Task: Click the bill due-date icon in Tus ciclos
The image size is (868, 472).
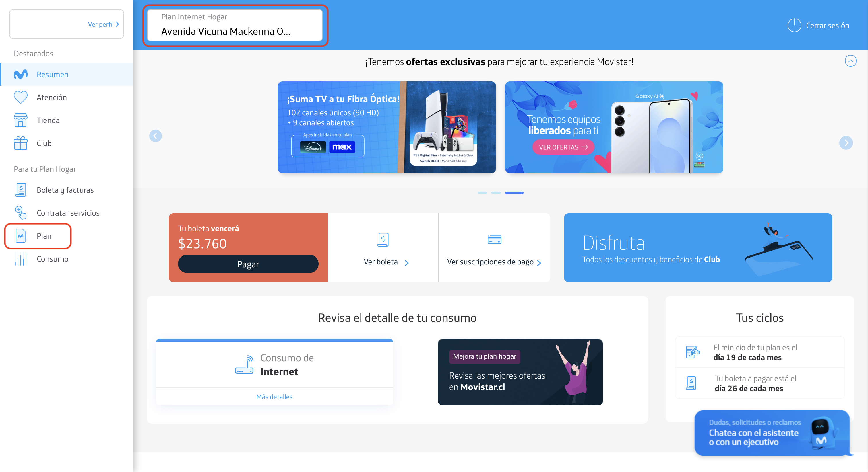Action: click(x=691, y=383)
